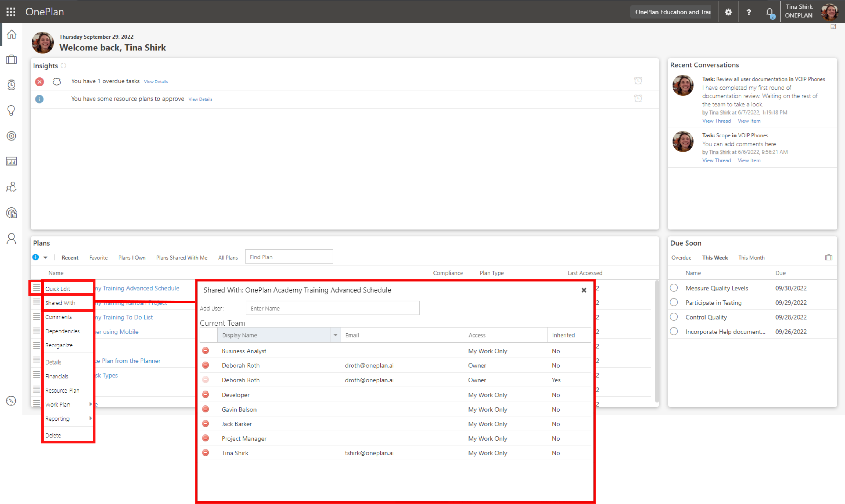Viewport: 845px width, 504px height.
Task: Show This Month items in Due Soon
Action: (751, 258)
